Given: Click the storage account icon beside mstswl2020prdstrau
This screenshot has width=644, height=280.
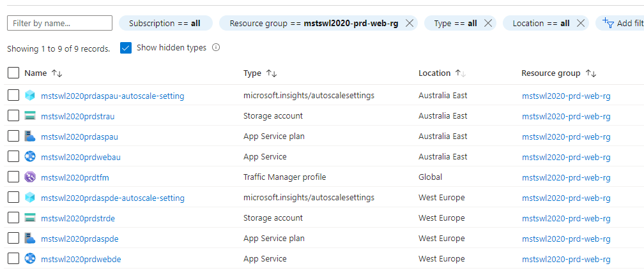Looking at the screenshot, I should point(30,116).
